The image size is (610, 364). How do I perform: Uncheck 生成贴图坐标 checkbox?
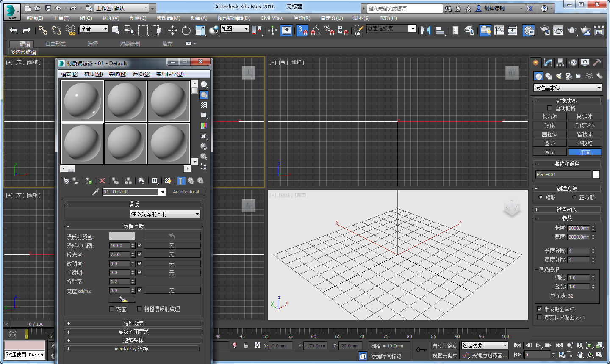(539, 309)
